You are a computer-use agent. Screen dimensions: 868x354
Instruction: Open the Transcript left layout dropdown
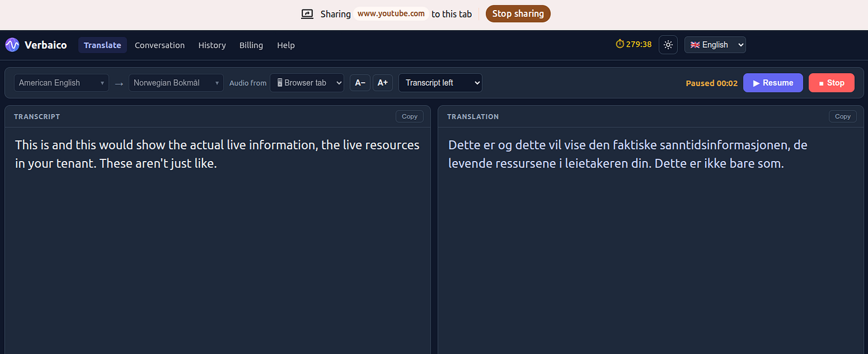440,83
